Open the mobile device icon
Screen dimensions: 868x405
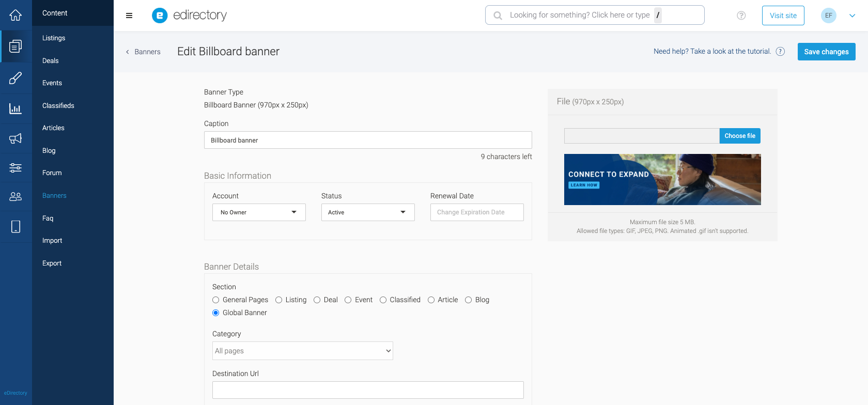pyautogui.click(x=16, y=226)
